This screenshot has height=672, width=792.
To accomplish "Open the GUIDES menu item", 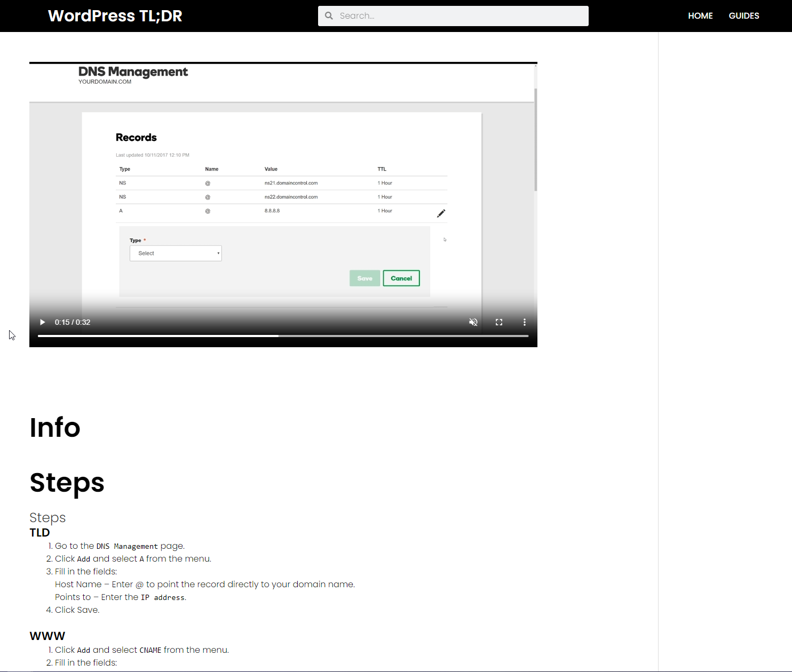I will pos(744,16).
